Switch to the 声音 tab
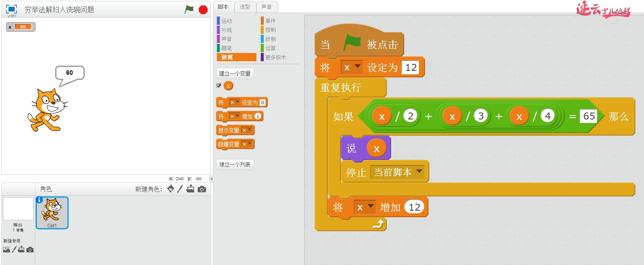 tap(266, 7)
